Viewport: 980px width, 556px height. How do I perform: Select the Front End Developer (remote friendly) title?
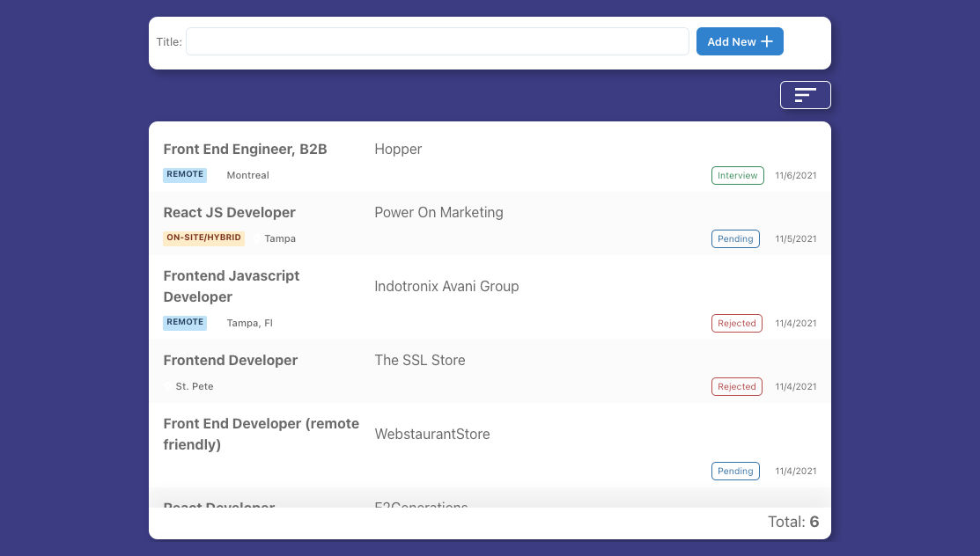[x=262, y=435]
